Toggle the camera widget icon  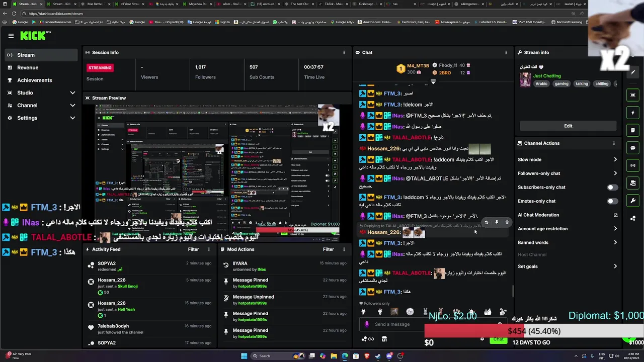pos(633,183)
